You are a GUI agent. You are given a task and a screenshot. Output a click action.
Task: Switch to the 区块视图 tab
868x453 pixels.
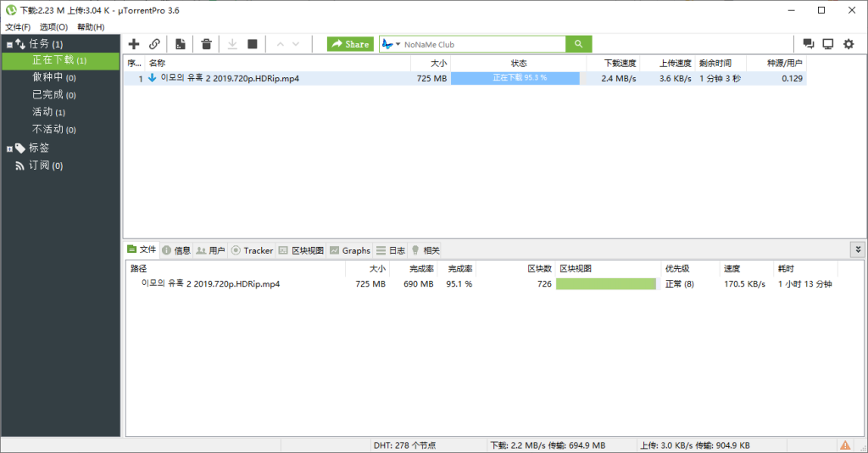coord(301,250)
